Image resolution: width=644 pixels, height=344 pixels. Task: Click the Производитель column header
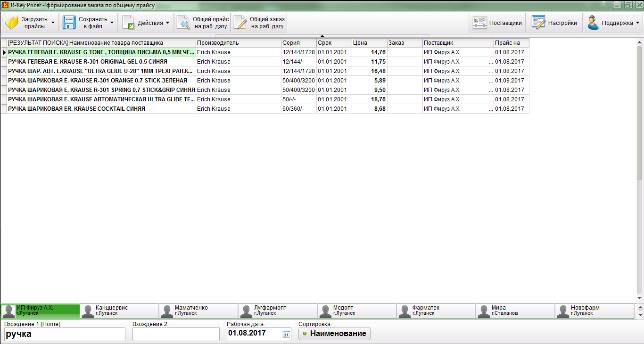point(238,43)
